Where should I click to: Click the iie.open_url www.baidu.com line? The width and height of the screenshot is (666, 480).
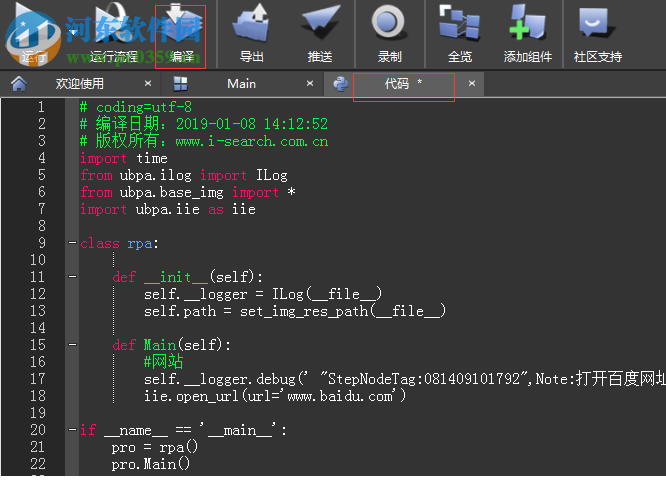point(275,396)
